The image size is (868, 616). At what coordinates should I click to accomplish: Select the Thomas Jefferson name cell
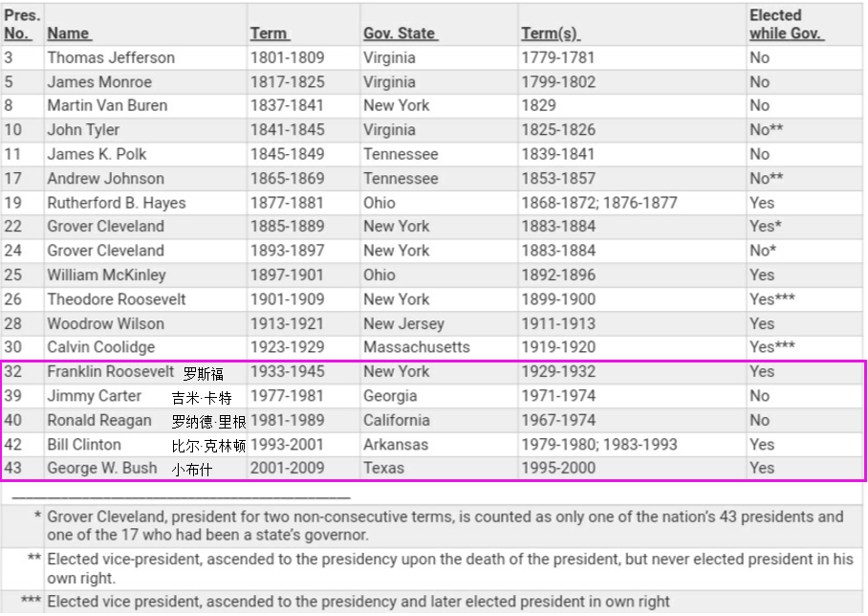click(x=111, y=57)
